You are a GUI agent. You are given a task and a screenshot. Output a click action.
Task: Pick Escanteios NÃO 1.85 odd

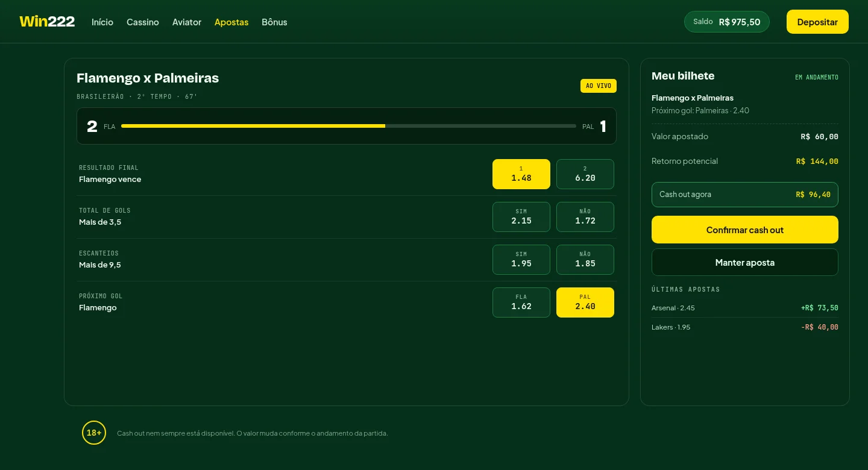pos(585,260)
